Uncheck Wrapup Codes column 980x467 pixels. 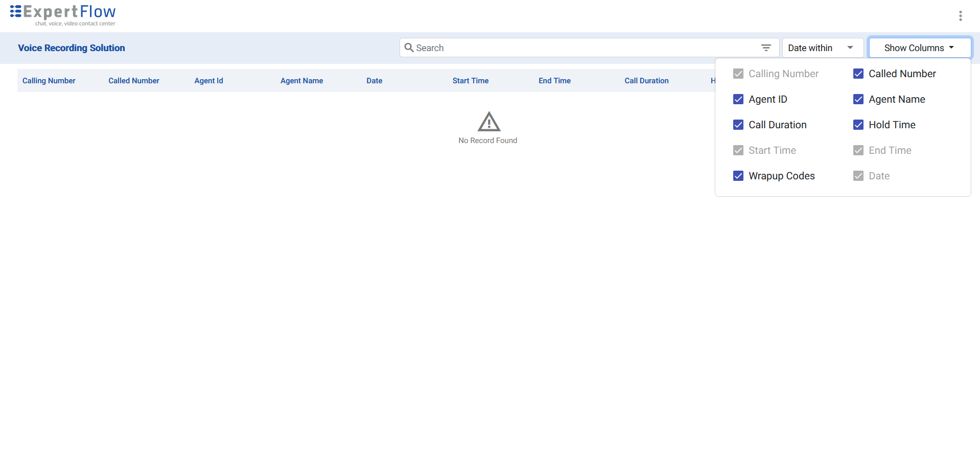point(738,176)
